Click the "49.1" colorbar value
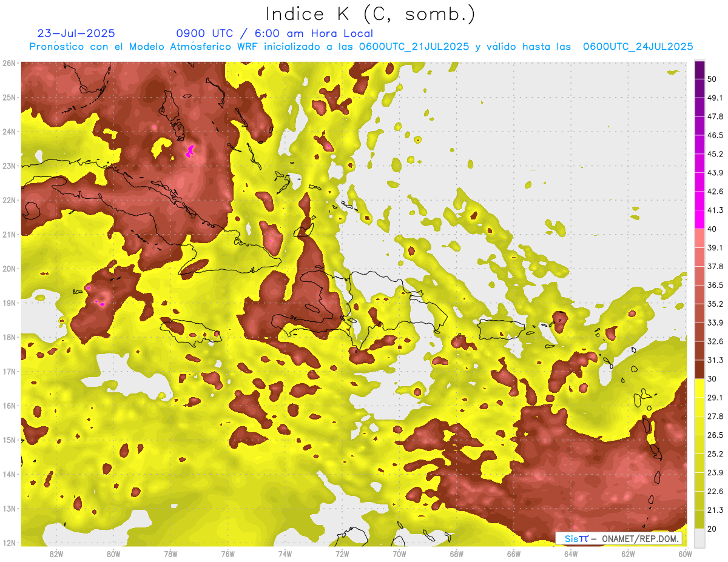 coord(716,98)
